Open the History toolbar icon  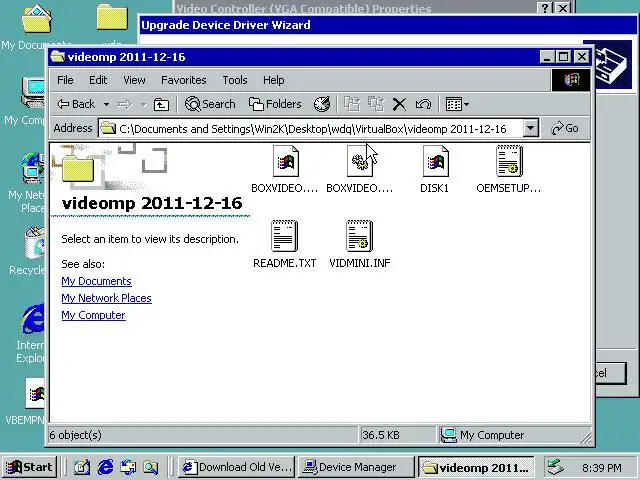pos(322,104)
